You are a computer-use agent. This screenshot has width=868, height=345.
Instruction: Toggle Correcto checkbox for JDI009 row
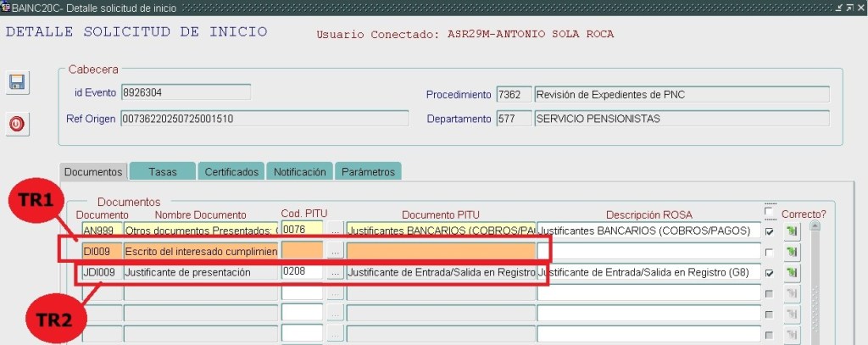[769, 273]
